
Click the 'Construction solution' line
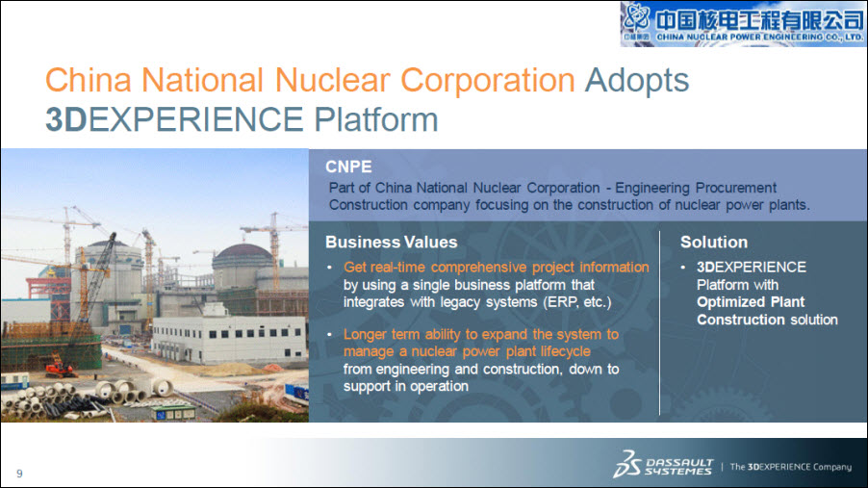click(x=767, y=320)
